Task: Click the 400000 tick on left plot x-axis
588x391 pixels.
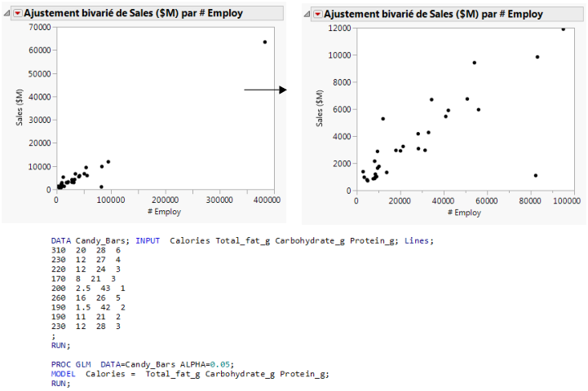Action: tap(267, 200)
